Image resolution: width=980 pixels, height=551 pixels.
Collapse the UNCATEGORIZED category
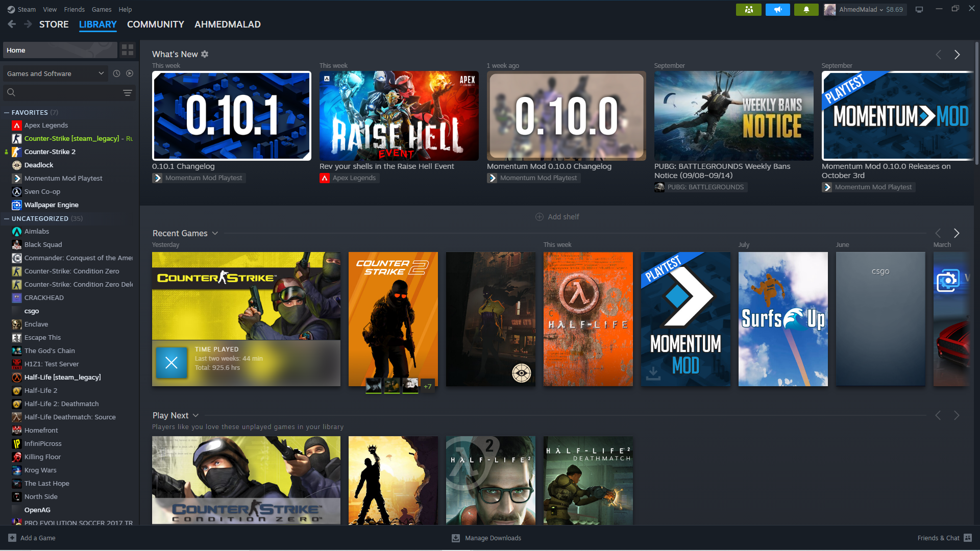coord(7,218)
